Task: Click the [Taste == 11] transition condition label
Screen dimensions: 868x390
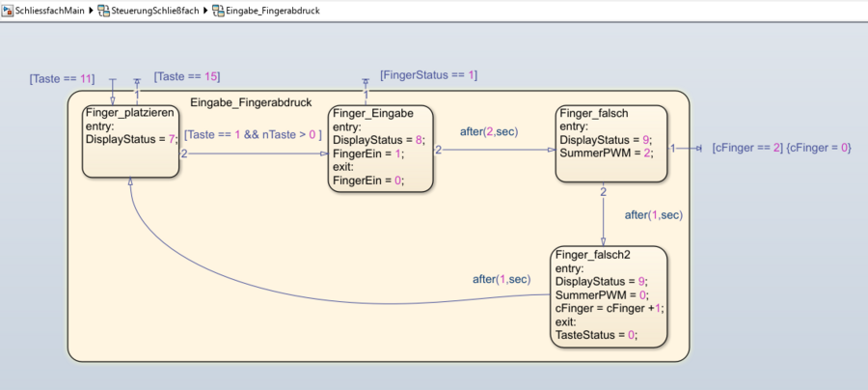Action: tap(62, 77)
